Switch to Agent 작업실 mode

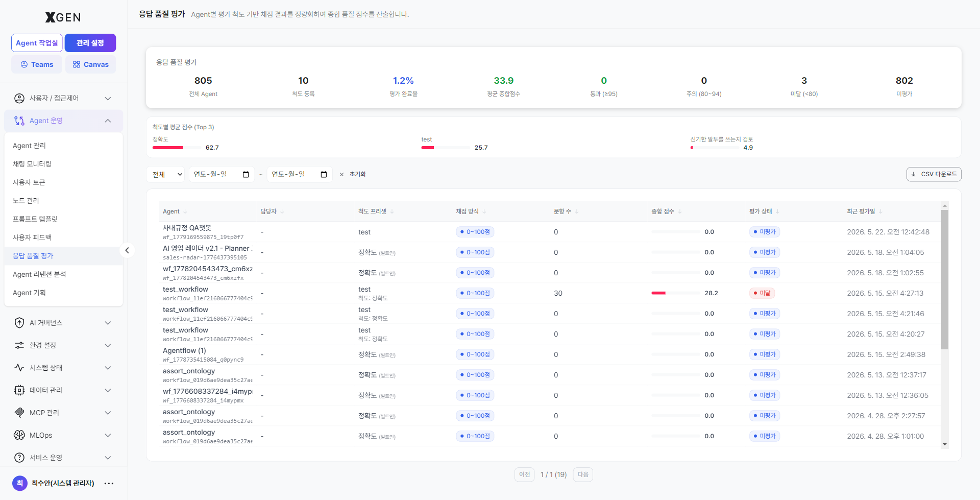37,43
